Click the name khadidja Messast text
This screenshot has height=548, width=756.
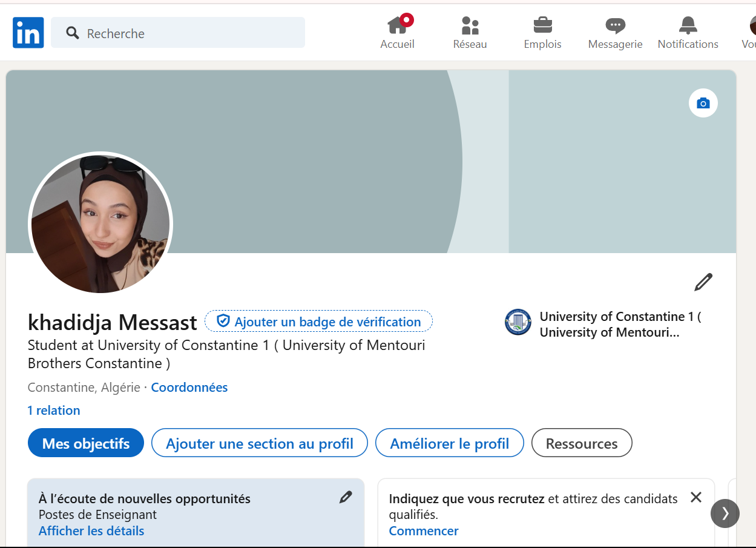(113, 322)
